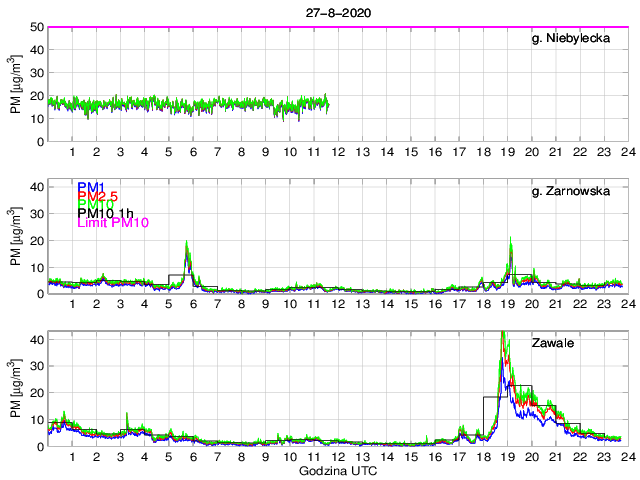Screen dimensions: 640x480
Task: Click the peak before hour 6 in g. Zarnowska
Action: [186, 243]
